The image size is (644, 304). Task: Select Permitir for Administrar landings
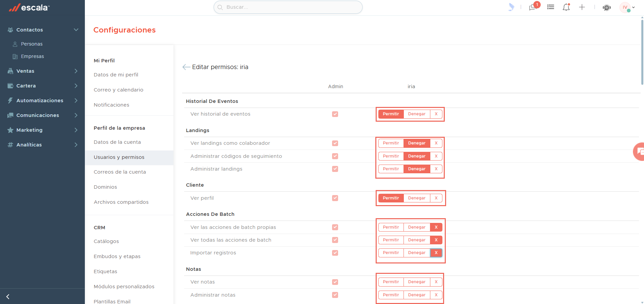(x=391, y=169)
